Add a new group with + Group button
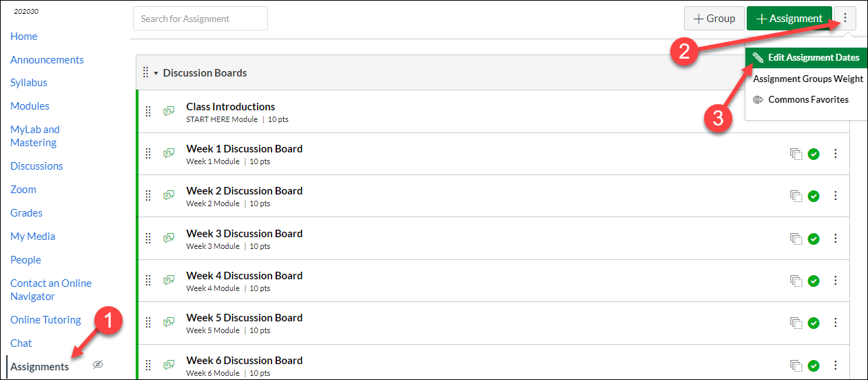The width and height of the screenshot is (868, 380). pos(714,19)
